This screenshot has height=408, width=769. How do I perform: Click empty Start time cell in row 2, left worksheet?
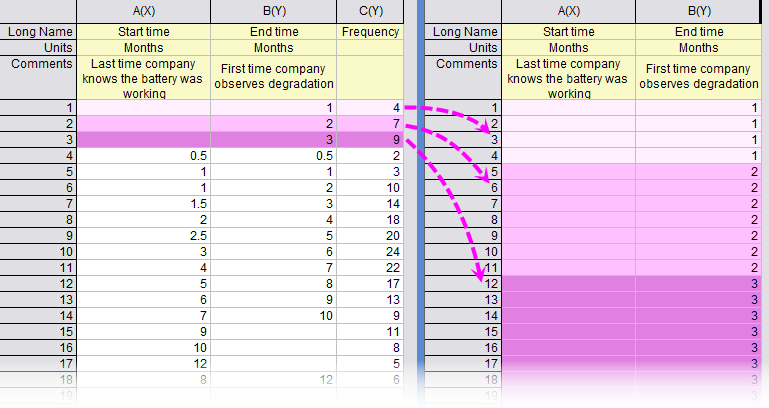tap(143, 124)
